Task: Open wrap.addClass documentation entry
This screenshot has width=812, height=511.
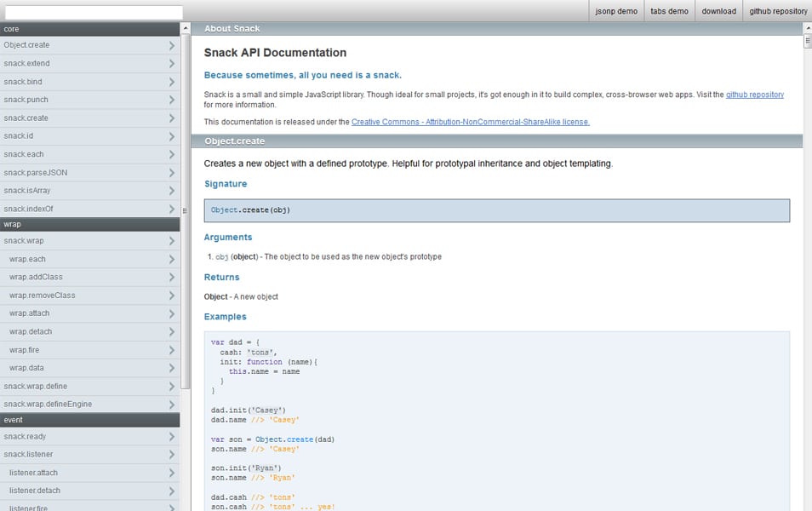Action: click(90, 278)
